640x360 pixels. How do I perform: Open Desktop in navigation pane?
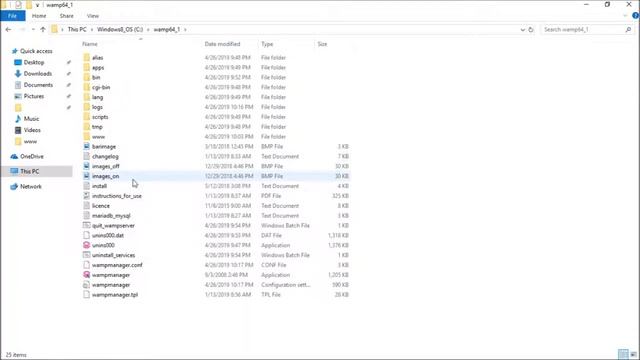(33, 62)
